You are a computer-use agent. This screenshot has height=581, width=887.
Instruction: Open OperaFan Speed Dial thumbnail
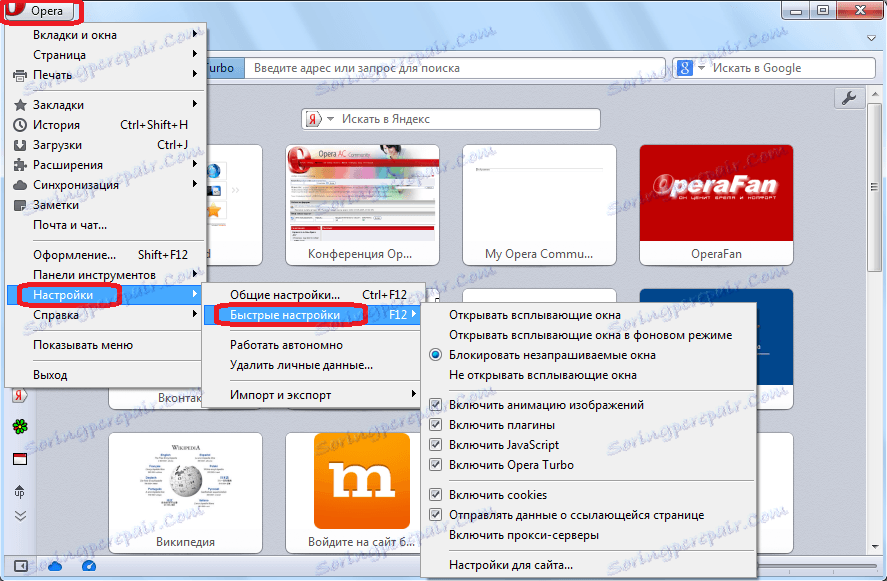(716, 205)
